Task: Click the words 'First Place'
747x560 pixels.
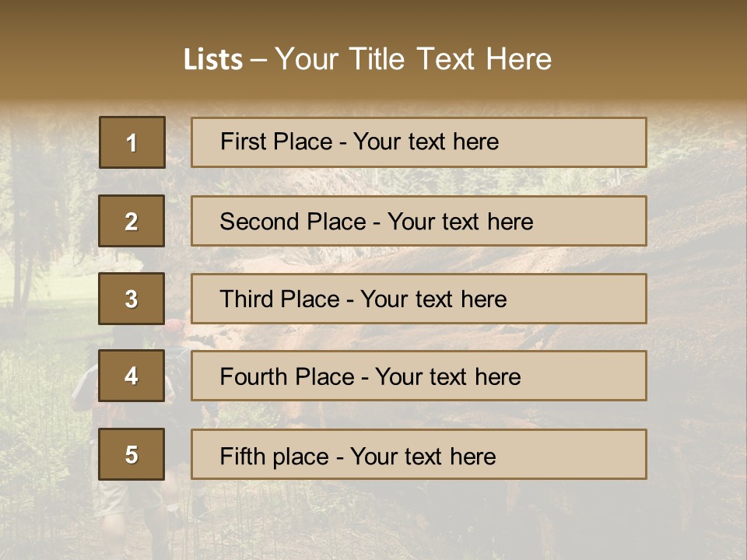Action: tap(276, 142)
